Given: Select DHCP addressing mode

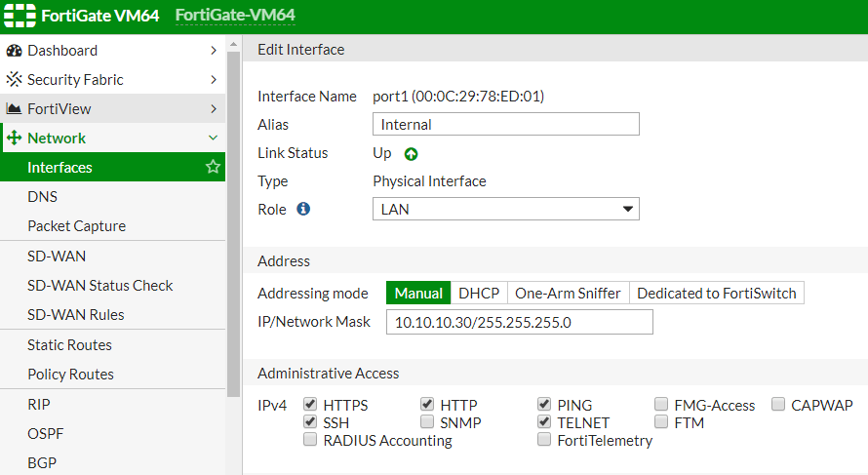Looking at the screenshot, I should click(479, 293).
